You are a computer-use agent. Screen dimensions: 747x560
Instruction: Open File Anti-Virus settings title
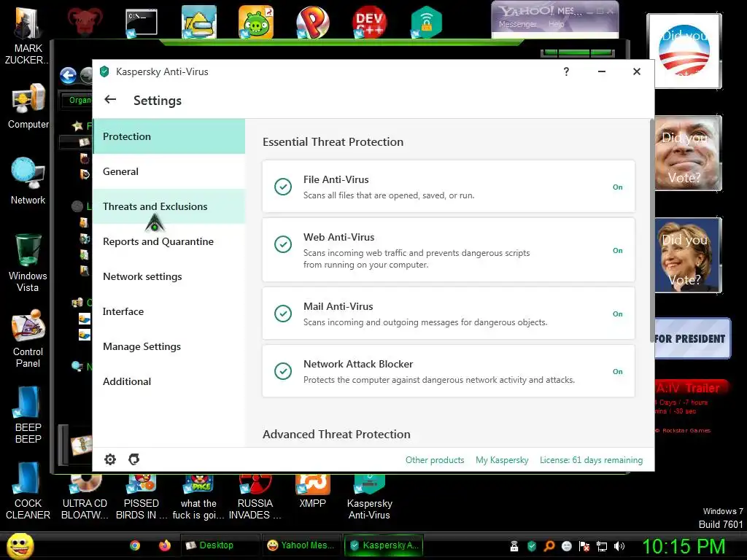pos(336,179)
